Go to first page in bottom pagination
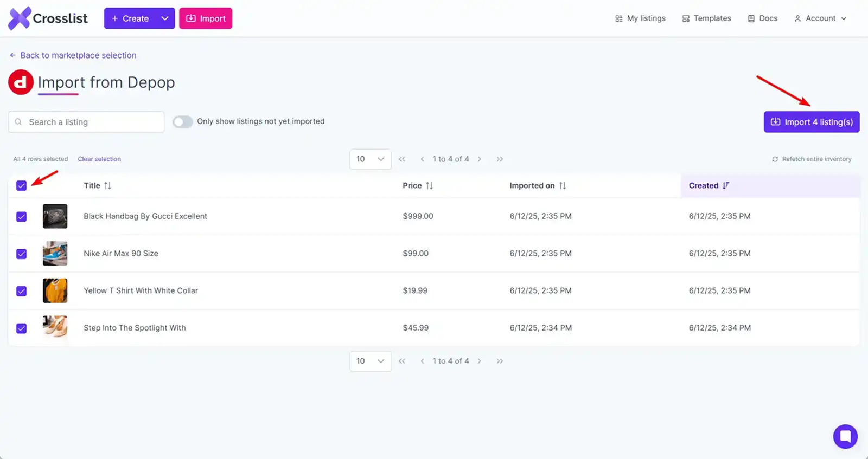868x459 pixels. point(402,361)
